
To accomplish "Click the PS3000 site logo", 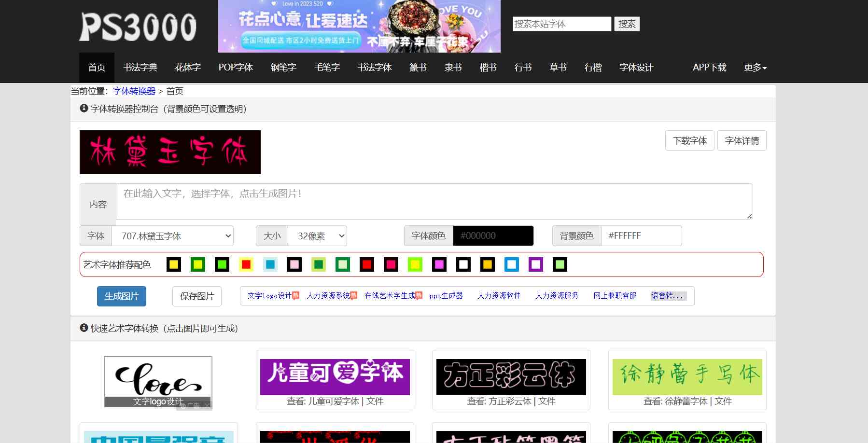I will click(x=138, y=27).
